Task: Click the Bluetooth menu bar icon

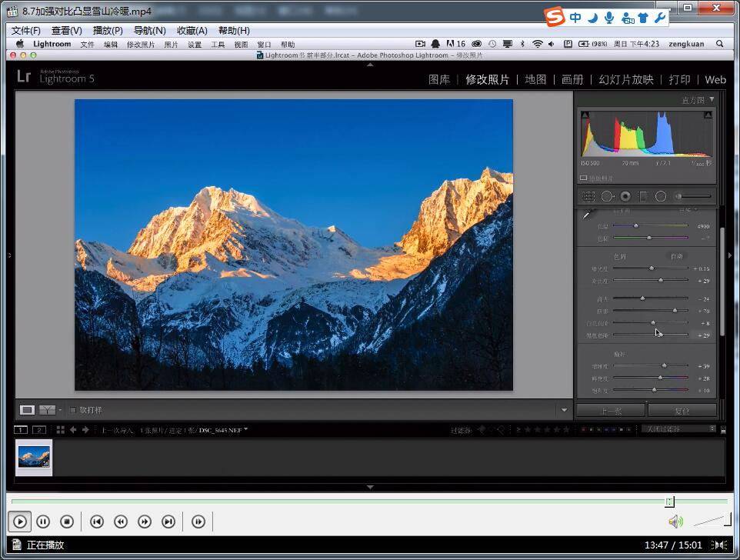Action: coord(522,44)
